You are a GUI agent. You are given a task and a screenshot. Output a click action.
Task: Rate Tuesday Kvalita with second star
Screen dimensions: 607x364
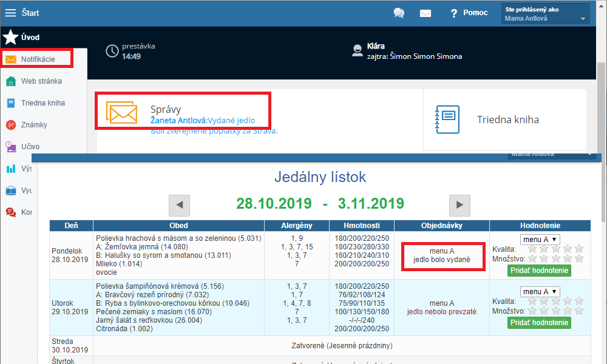click(x=544, y=301)
